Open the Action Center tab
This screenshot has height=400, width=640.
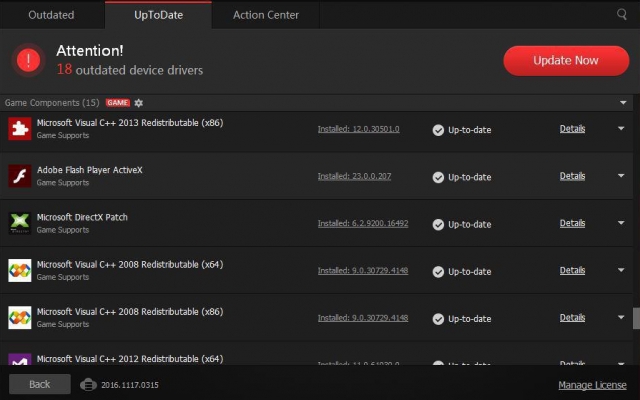(266, 15)
